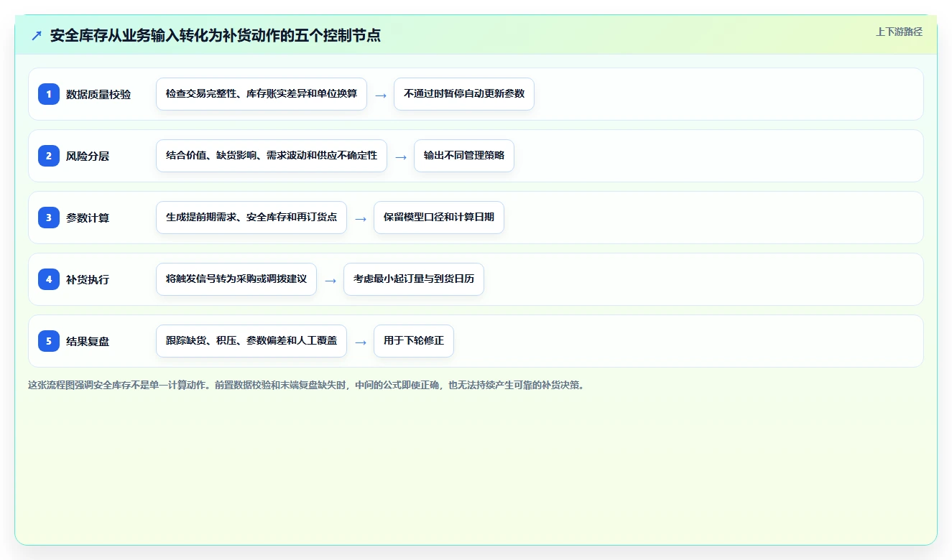
Task: Click the box 跟踪缺货、积压、参数偏差和人工覆盖
Action: coord(251,341)
